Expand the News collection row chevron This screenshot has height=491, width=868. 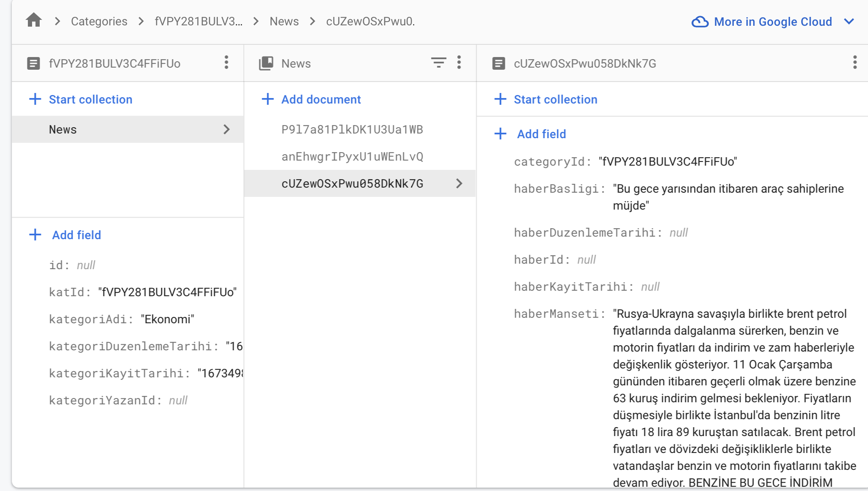point(227,129)
